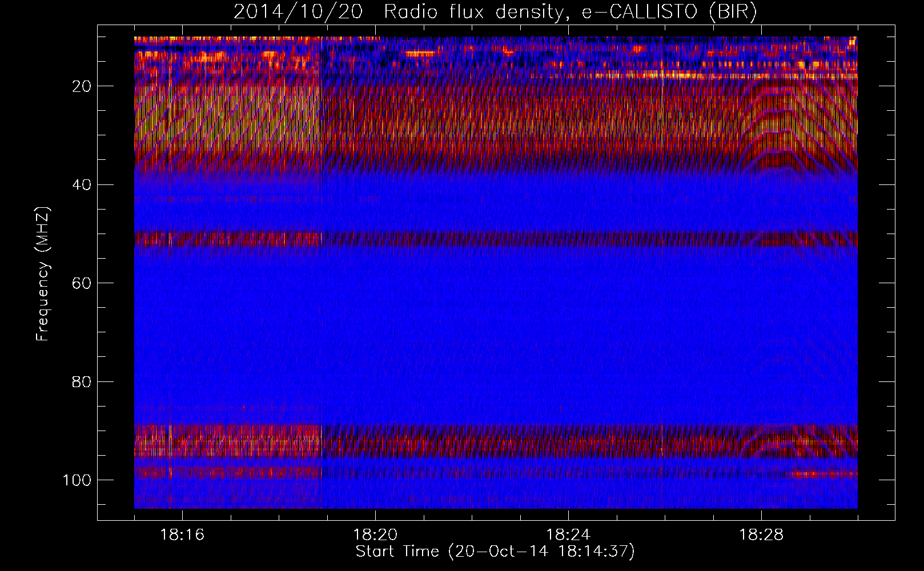This screenshot has height=571, width=924.
Task: Click the 'Frequency (MHZ)' axis label
Action: tap(42, 274)
